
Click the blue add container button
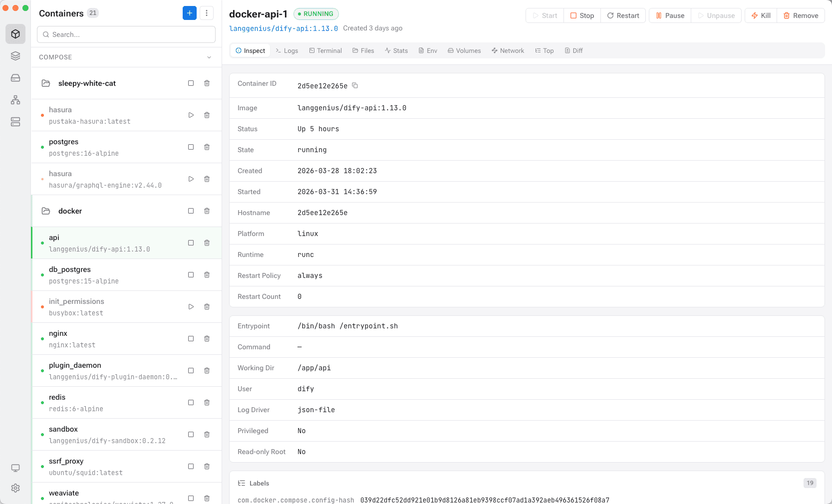tap(190, 13)
